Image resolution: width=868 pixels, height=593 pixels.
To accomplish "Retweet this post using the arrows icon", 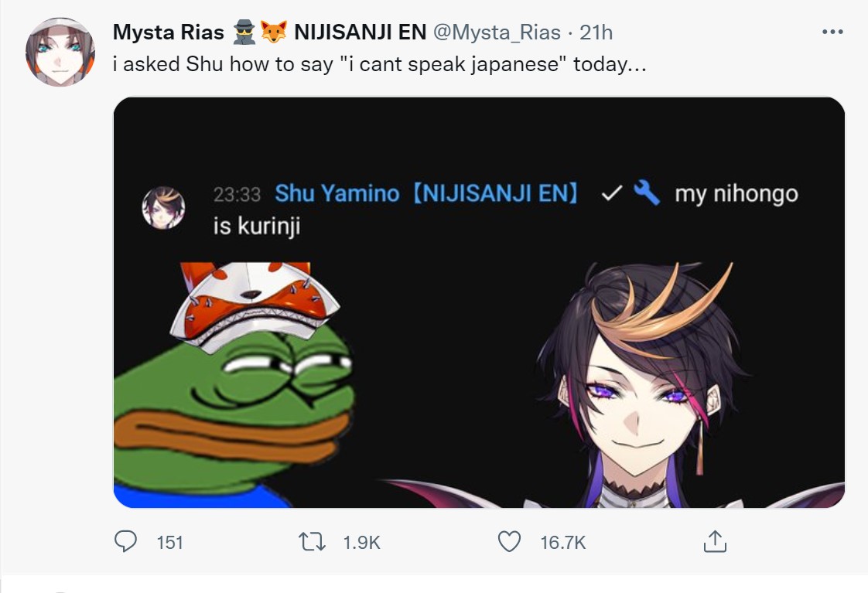I will (x=313, y=541).
